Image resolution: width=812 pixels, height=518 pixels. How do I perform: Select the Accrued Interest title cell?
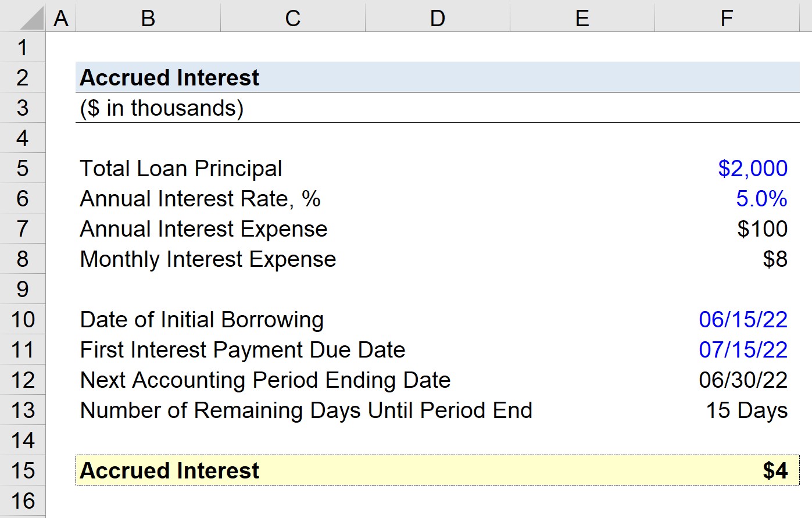pos(169,78)
